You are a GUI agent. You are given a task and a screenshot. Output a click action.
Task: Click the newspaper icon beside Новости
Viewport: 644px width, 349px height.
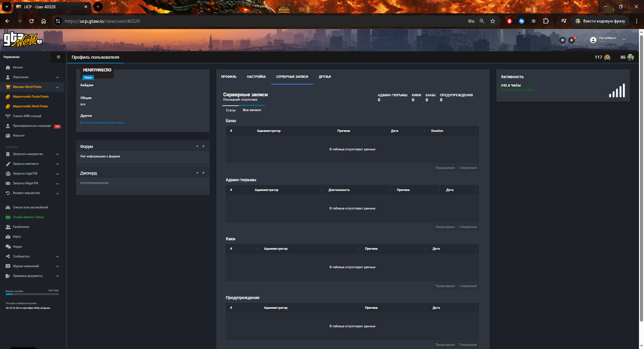click(8, 135)
